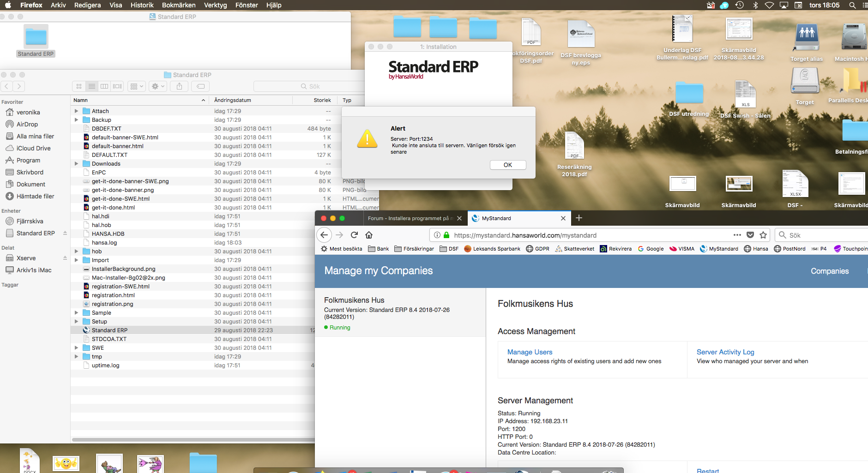Select the Torget alias desktop icon

point(807,42)
